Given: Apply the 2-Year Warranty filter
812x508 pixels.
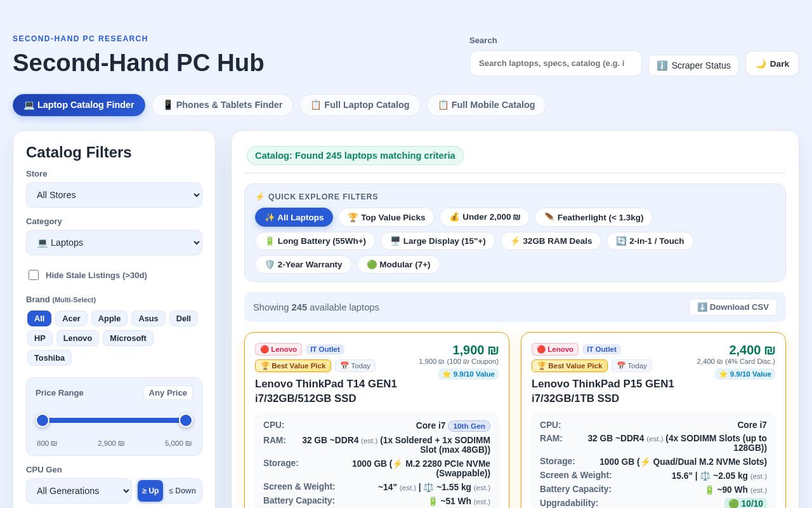Looking at the screenshot, I should [x=303, y=265].
